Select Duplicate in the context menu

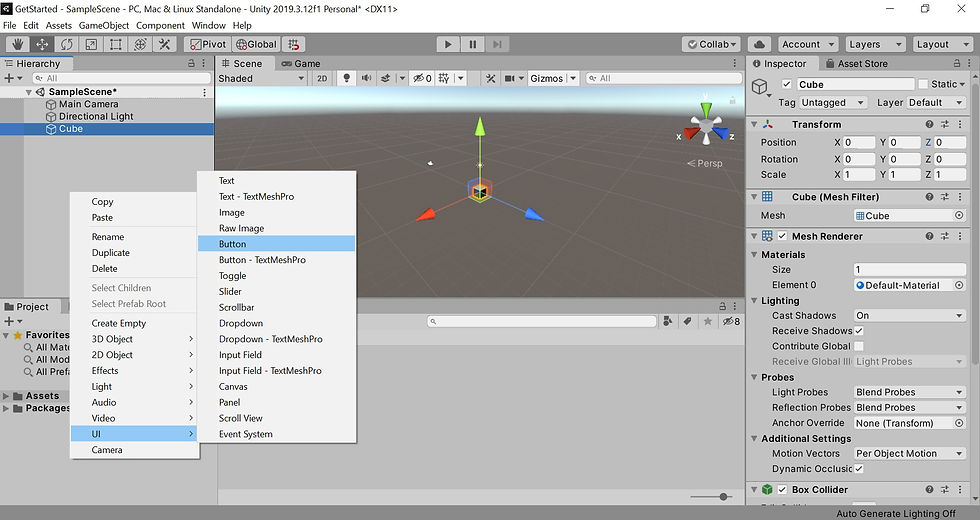(x=134, y=252)
